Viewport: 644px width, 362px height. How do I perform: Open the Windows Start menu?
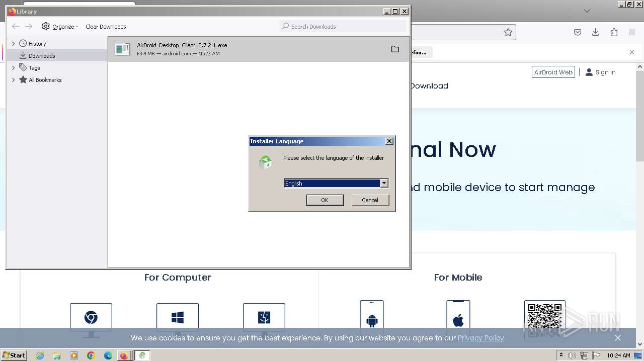tap(14, 355)
